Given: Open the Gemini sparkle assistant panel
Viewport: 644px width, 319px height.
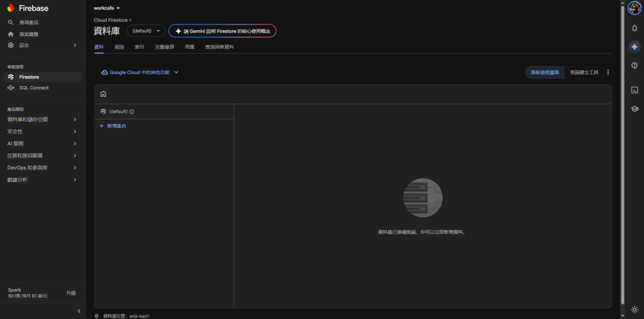Looking at the screenshot, I should [635, 46].
